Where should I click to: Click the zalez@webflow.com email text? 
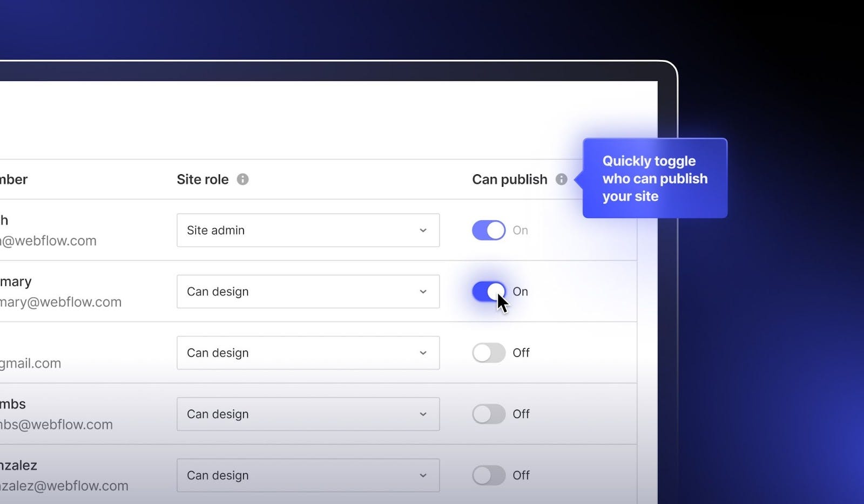click(x=64, y=486)
